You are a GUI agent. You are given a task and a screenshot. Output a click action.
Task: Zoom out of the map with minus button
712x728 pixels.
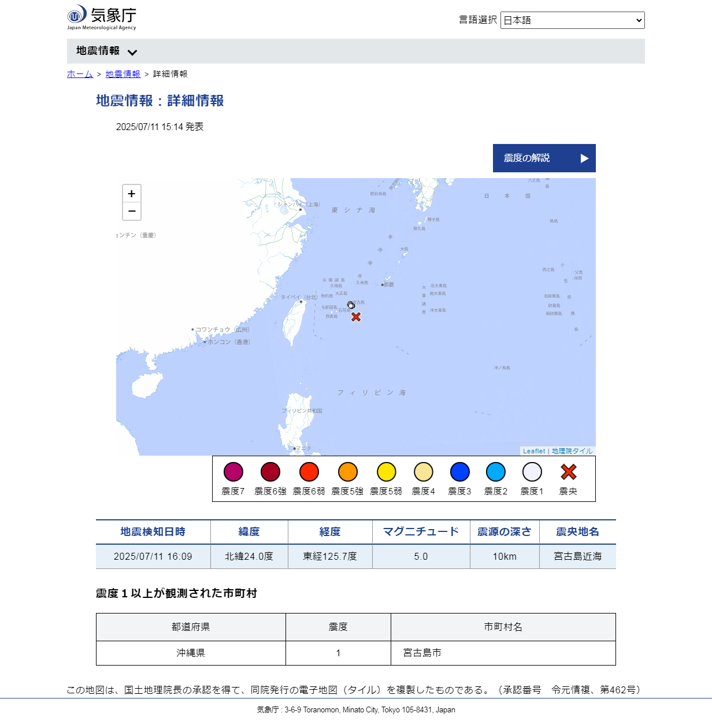[x=132, y=212]
